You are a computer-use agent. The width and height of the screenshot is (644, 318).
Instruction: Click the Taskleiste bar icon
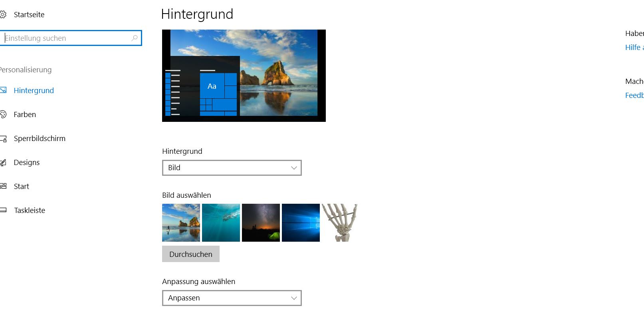(3, 210)
